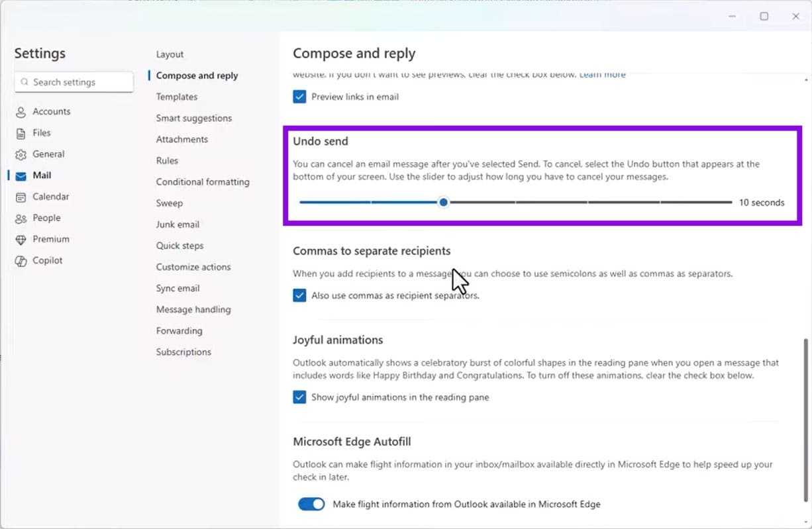Click the Undo send slider handle
812x529 pixels.
point(443,202)
